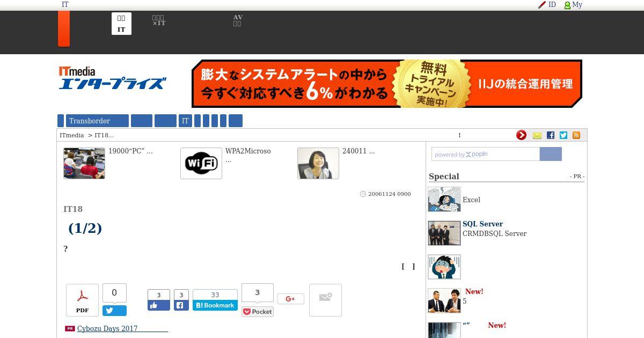
Task: Click the IIJ trial campaign banner ad
Action: pos(387,84)
